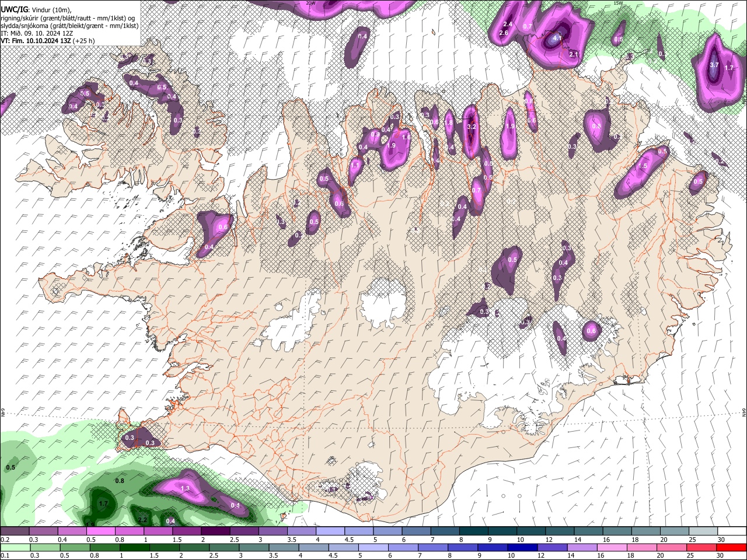Click the 1.7 value in green rain area

[104, 503]
